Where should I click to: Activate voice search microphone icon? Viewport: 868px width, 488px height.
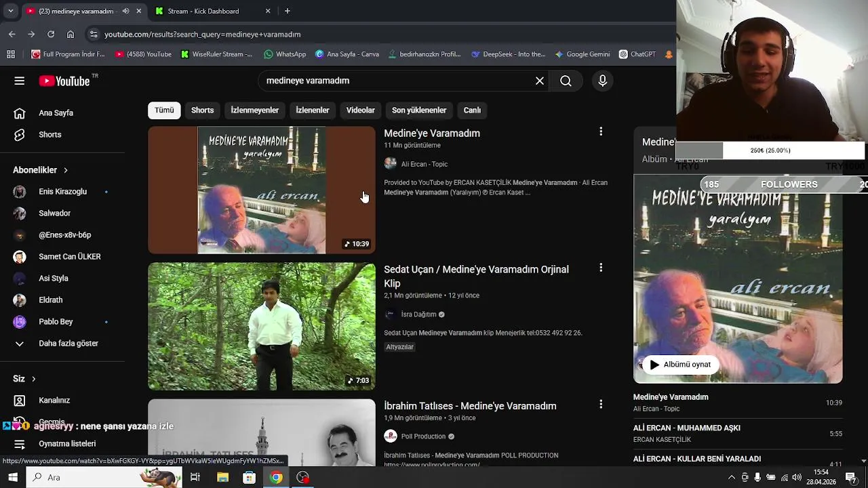pos(603,81)
